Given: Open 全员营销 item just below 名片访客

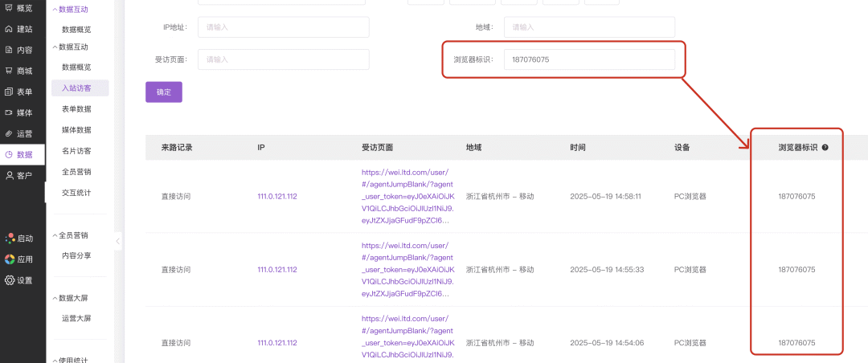Looking at the screenshot, I should [x=76, y=172].
